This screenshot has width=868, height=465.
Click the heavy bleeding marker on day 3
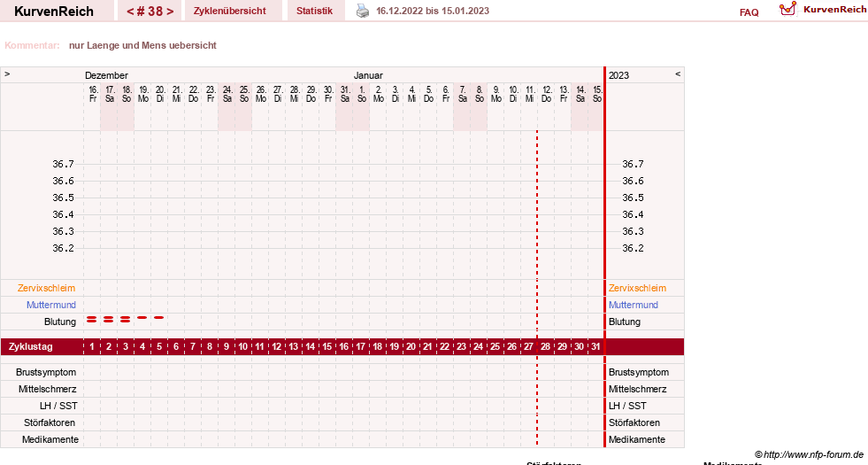coord(126,319)
